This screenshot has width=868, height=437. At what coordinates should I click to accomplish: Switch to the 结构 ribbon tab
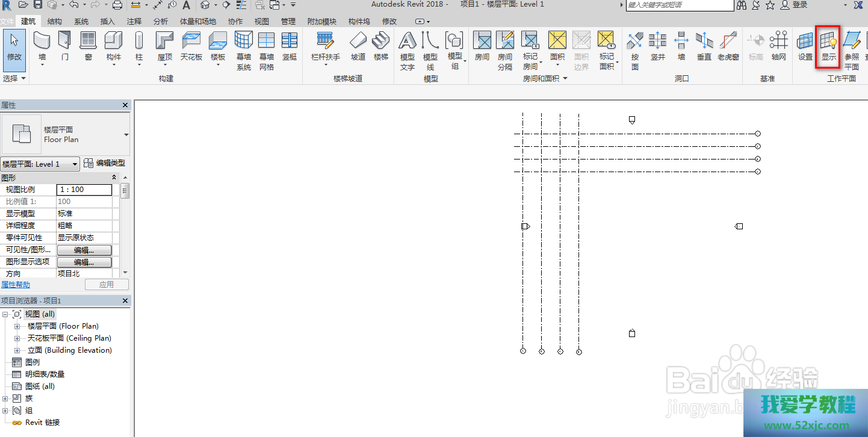54,21
